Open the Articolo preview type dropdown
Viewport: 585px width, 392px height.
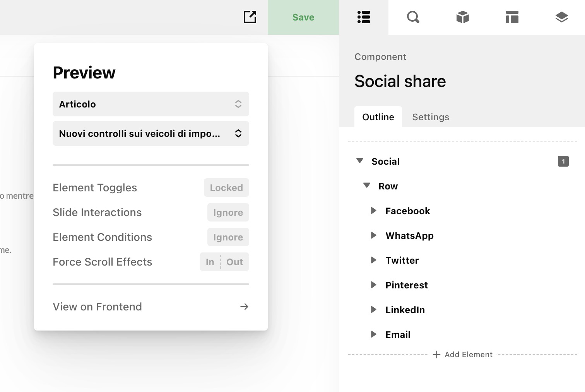(x=151, y=104)
